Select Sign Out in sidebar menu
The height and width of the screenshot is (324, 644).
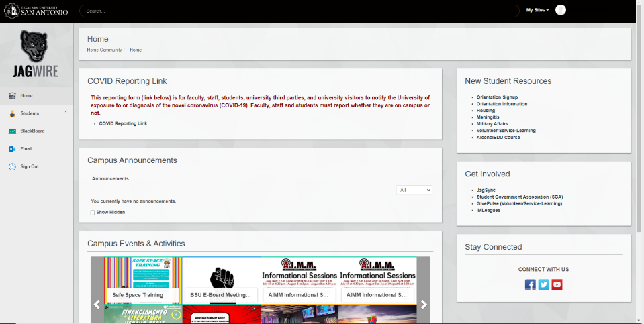pos(30,166)
